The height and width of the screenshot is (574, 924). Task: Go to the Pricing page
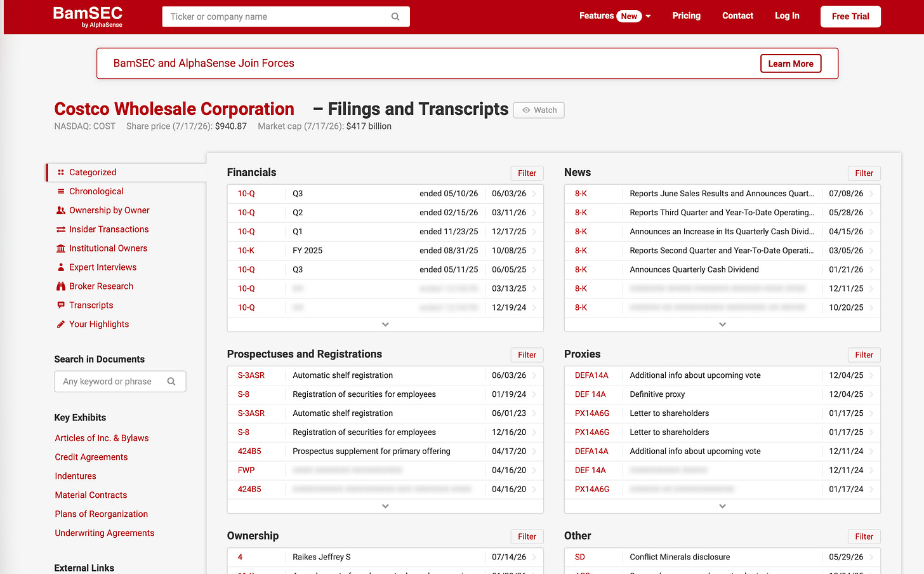click(687, 16)
